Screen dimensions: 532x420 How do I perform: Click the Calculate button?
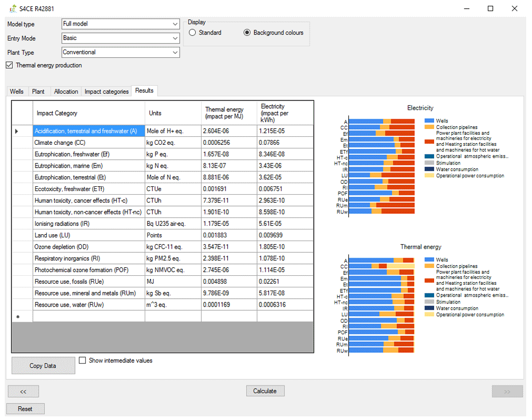coord(265,391)
